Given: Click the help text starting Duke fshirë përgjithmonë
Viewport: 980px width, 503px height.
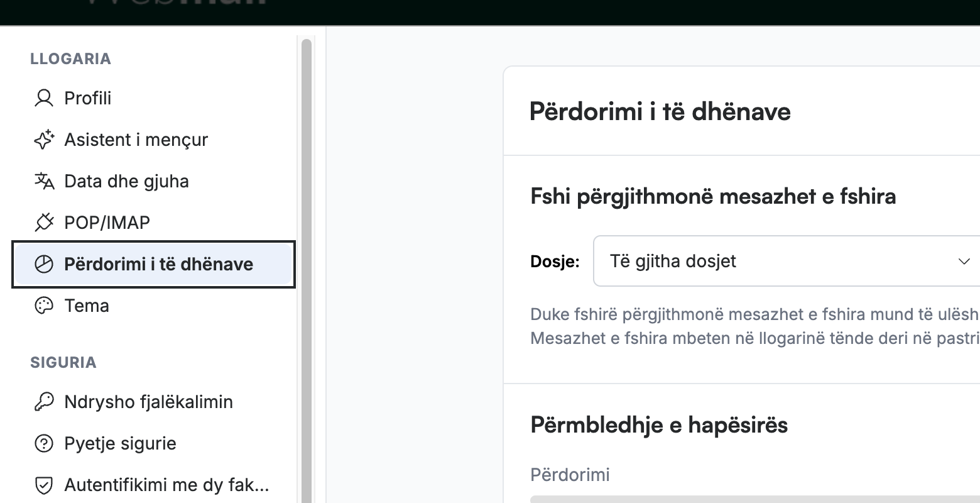Looking at the screenshot, I should click(754, 314).
